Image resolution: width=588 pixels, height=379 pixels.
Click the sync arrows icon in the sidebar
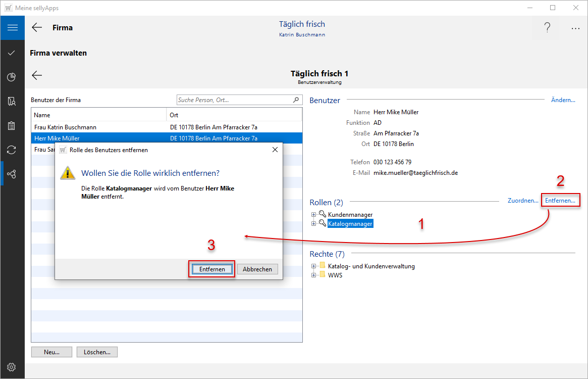pos(12,150)
